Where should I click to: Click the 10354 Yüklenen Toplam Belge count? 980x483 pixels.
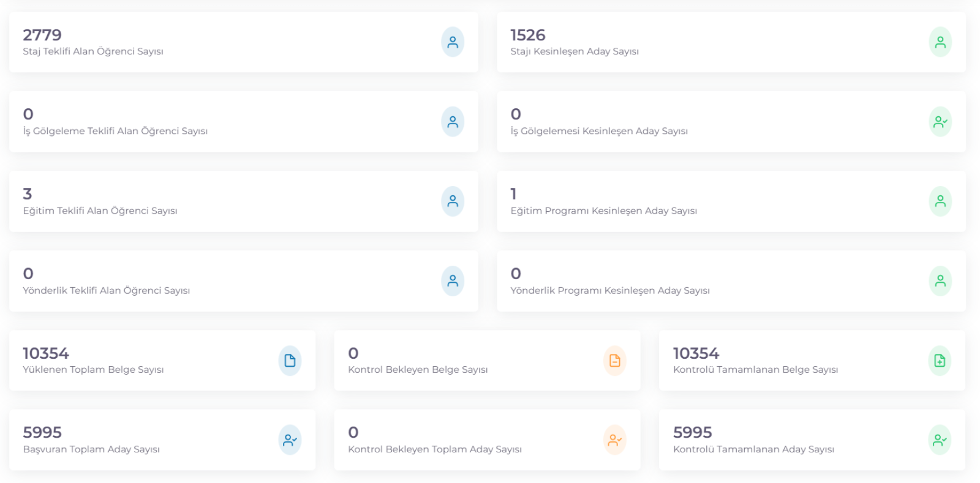click(46, 353)
